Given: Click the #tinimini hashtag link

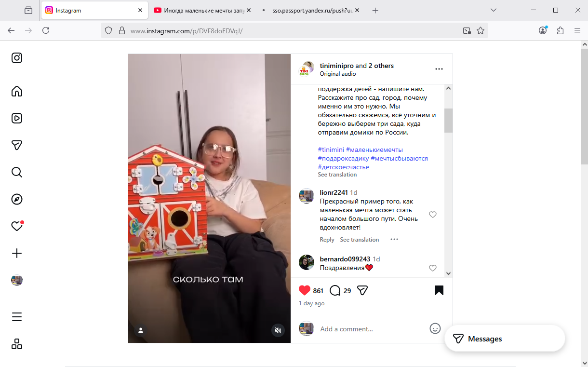Looking at the screenshot, I should (x=331, y=150).
